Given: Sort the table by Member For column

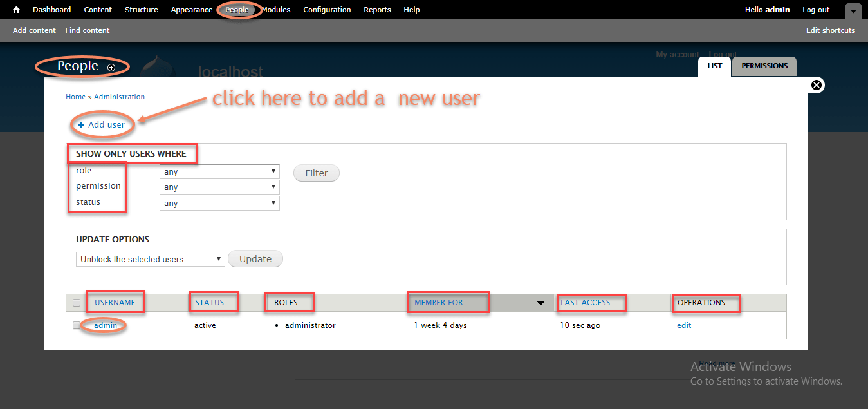Looking at the screenshot, I should point(439,303).
